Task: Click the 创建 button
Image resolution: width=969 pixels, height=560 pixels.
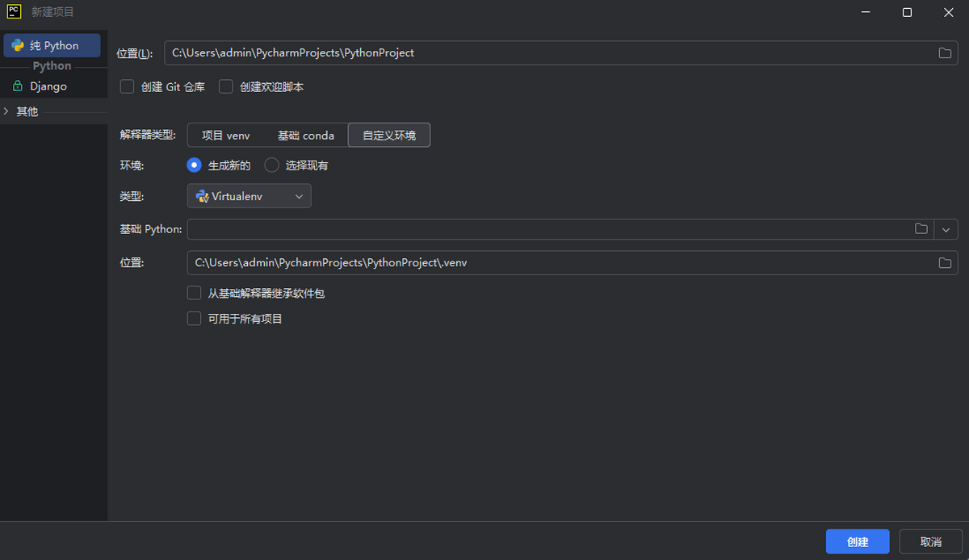Action: tap(858, 541)
